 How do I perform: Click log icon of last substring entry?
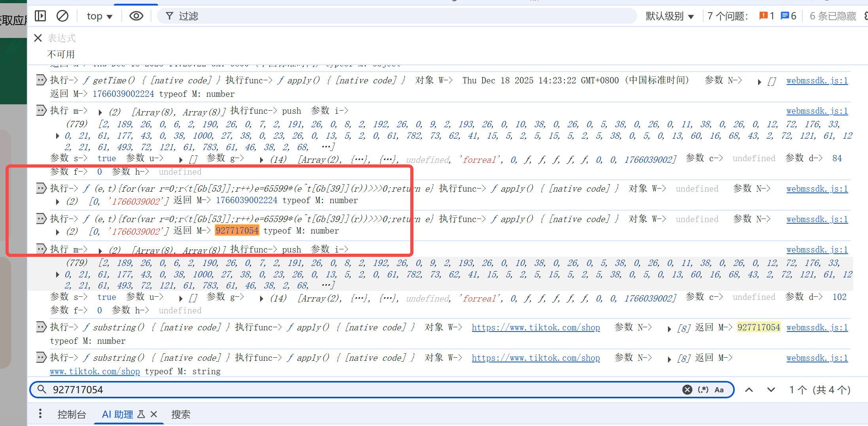tap(41, 357)
